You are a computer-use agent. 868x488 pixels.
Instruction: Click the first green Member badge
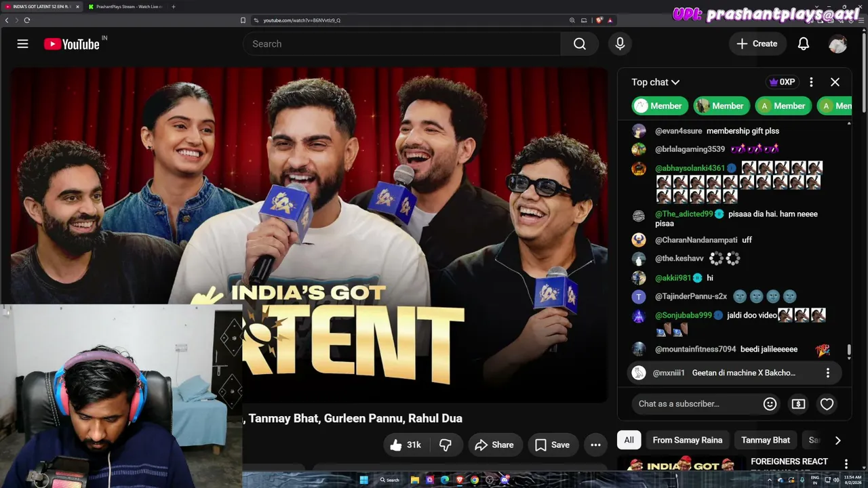[x=660, y=106]
